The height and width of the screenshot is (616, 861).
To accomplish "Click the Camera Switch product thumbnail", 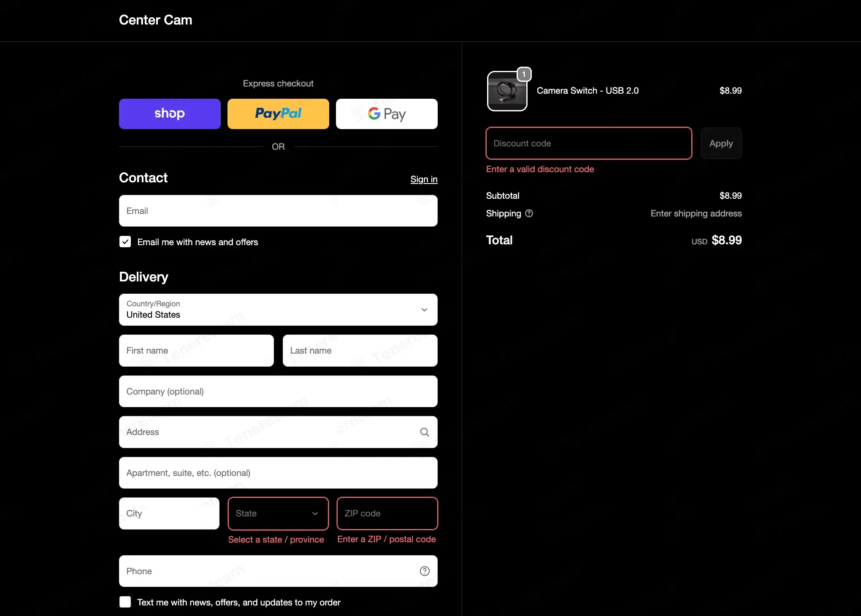I will [507, 91].
